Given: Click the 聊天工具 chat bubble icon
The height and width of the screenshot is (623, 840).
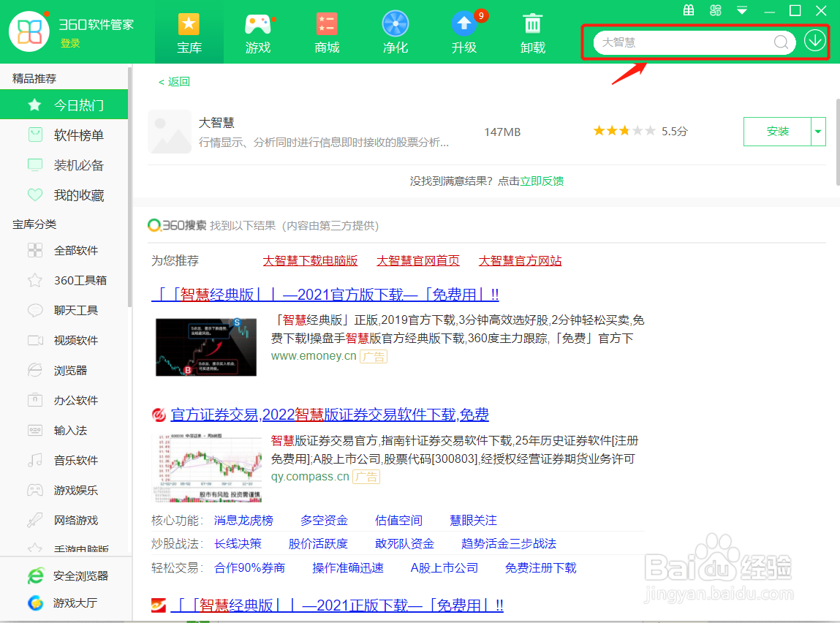Looking at the screenshot, I should click(x=35, y=310).
